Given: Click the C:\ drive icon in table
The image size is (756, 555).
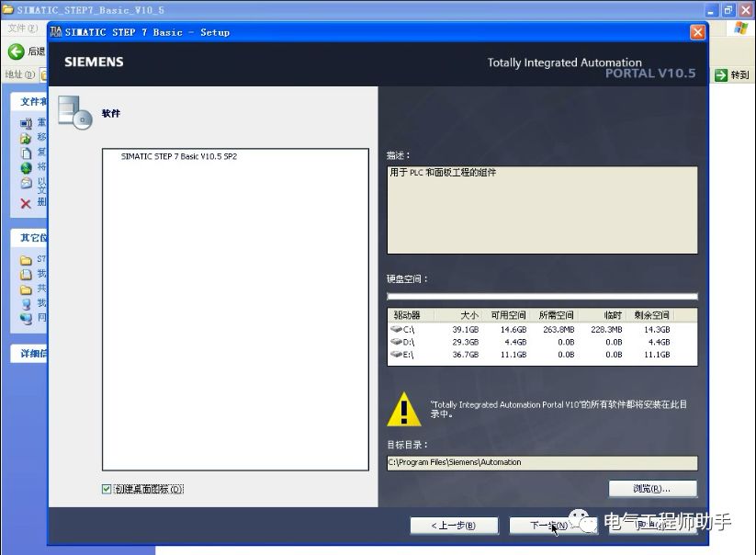Looking at the screenshot, I should [x=396, y=329].
